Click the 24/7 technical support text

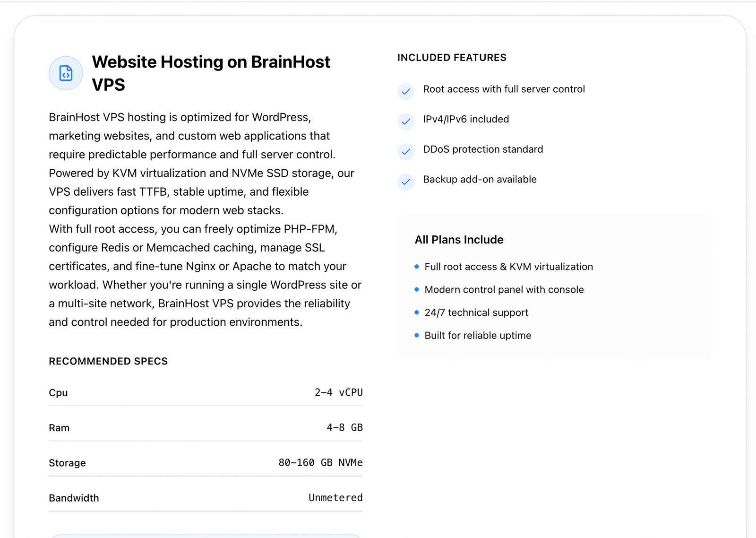(x=476, y=312)
